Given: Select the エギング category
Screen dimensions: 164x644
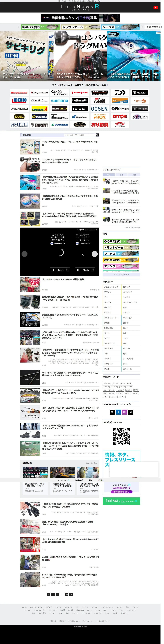Looking at the screenshot, I should click(x=131, y=287).
